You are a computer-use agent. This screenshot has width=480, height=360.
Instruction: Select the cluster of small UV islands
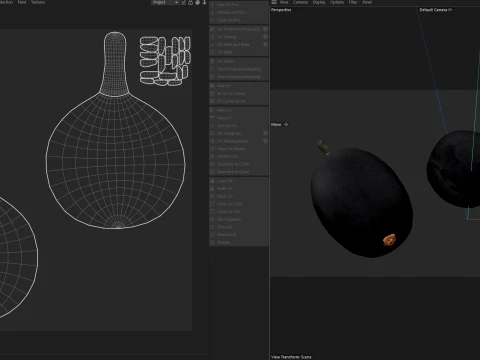pyautogui.click(x=165, y=61)
